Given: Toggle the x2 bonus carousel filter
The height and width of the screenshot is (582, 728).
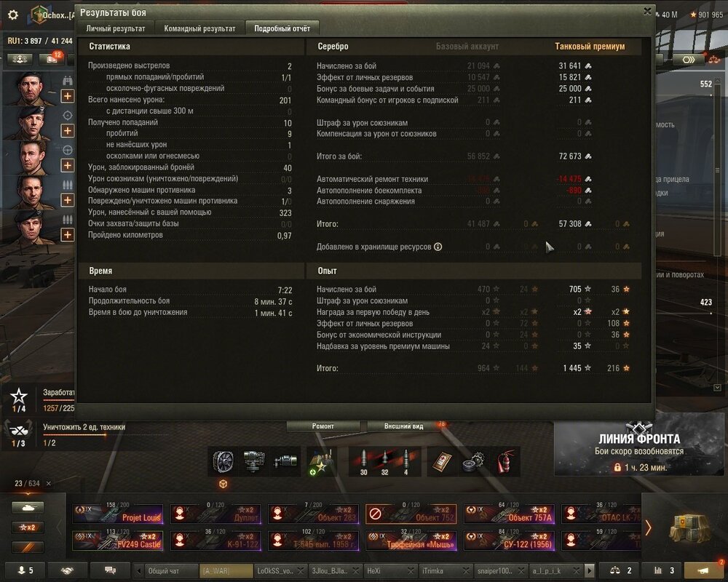Looking at the screenshot, I should click(28, 527).
